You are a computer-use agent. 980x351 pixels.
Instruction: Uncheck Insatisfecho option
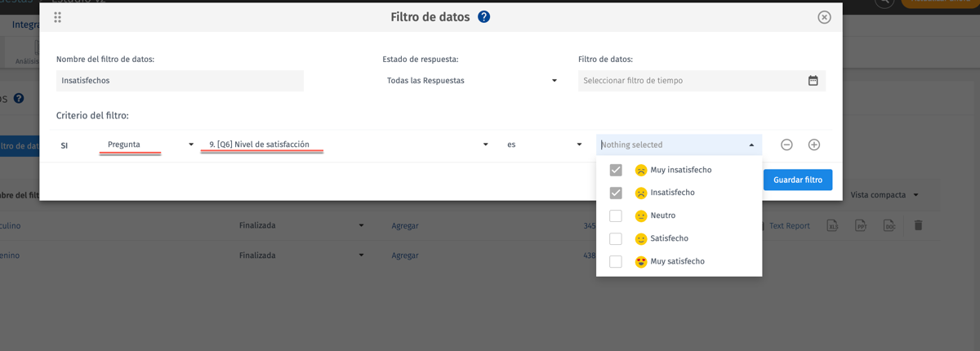click(616, 193)
